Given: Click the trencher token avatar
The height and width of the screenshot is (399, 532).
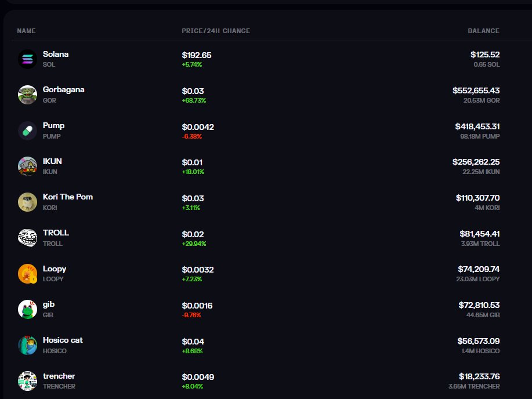Looking at the screenshot, I should pos(27,381).
